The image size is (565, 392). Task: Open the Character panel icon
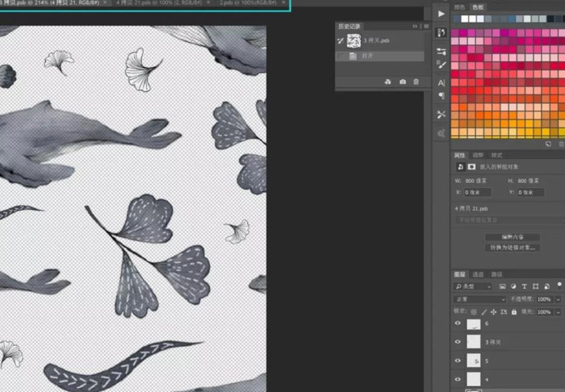click(442, 83)
